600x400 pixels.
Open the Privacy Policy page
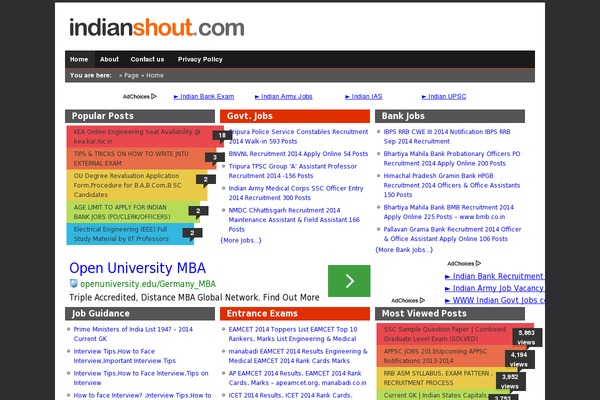click(x=200, y=59)
